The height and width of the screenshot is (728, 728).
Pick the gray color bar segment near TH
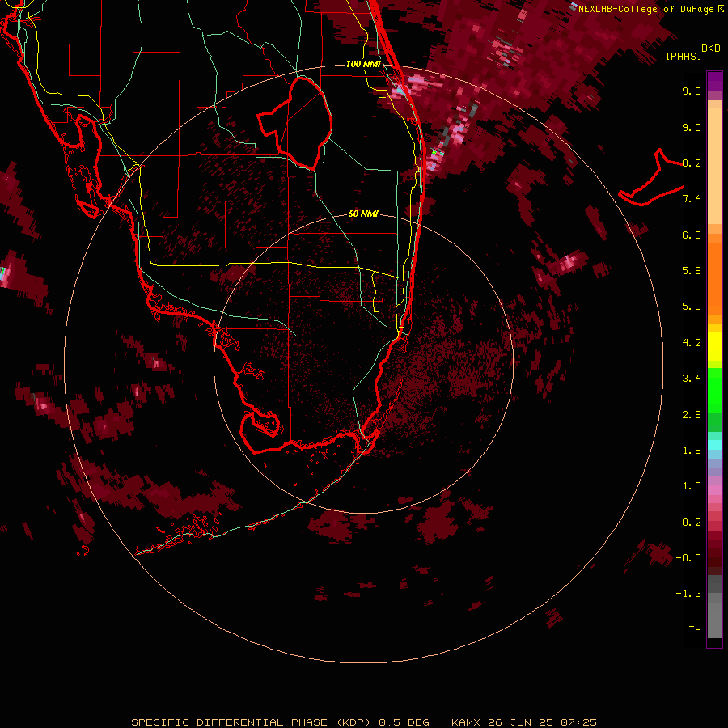pos(714,620)
